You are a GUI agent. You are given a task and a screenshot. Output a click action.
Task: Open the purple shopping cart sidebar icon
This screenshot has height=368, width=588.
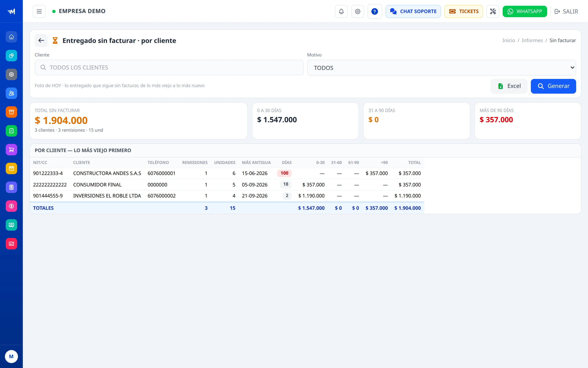(11, 150)
